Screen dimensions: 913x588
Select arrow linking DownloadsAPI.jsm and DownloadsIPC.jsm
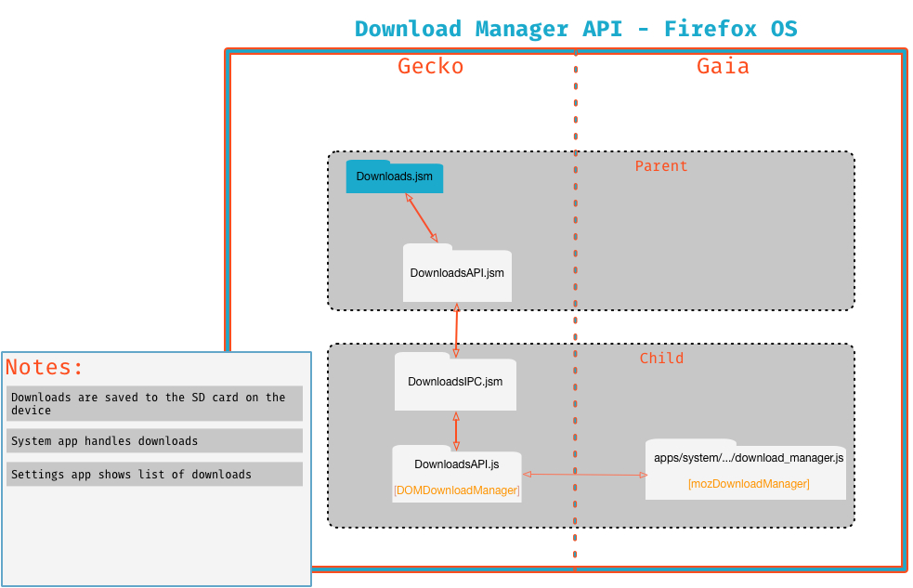[457, 330]
